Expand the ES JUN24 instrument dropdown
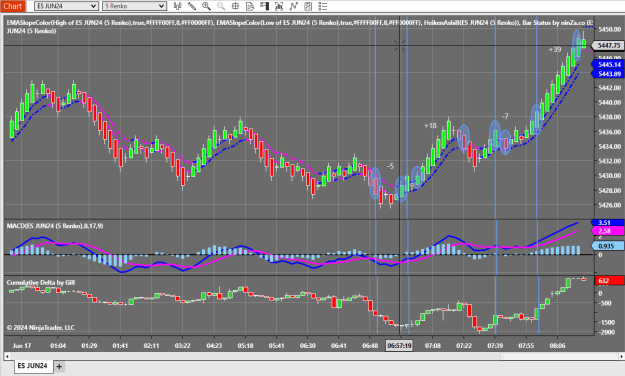This screenshot has width=625, height=376. (x=66, y=6)
